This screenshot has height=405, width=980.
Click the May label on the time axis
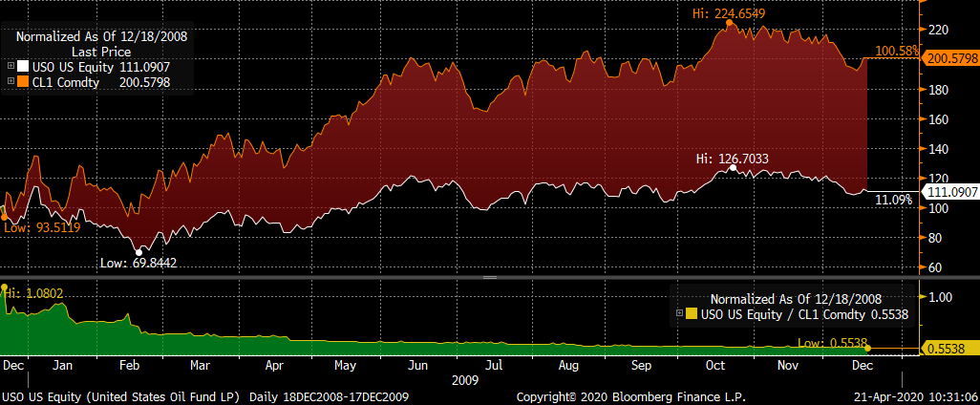(345, 364)
